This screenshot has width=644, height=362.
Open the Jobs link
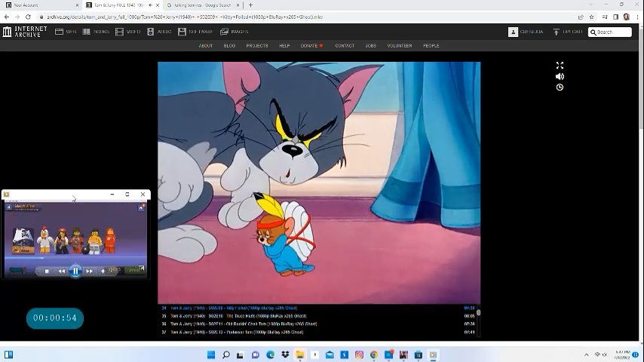[370, 45]
